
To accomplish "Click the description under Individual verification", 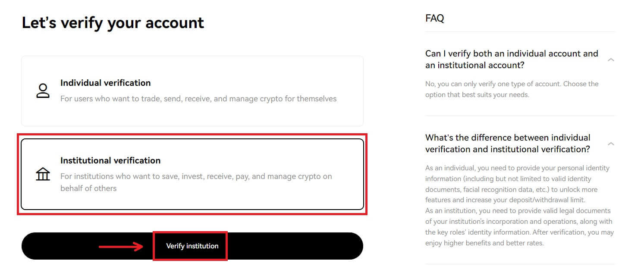I will click(x=198, y=99).
